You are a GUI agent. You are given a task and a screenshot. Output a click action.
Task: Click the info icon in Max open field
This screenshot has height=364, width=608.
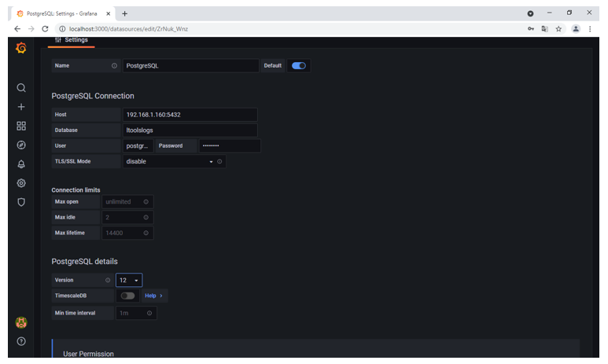pos(146,202)
